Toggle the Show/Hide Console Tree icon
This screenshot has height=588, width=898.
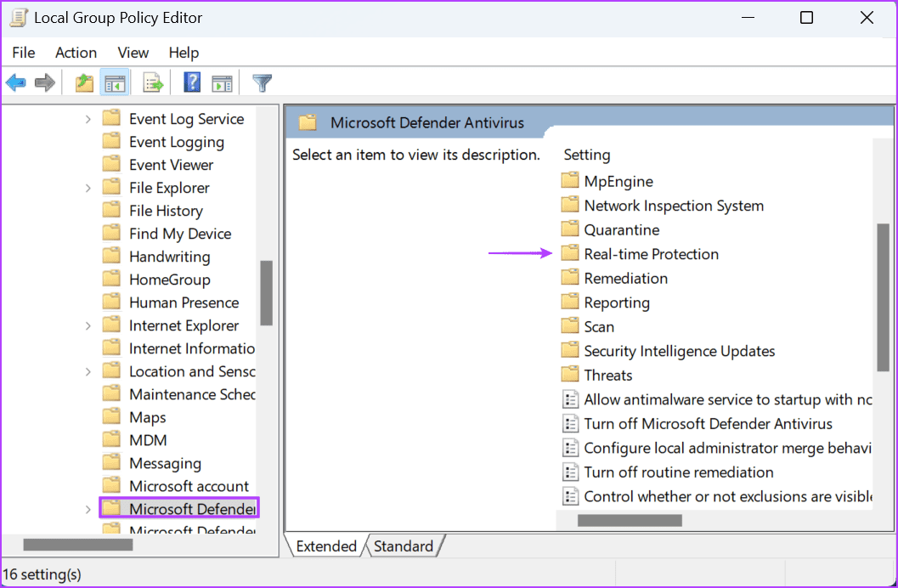pos(115,83)
